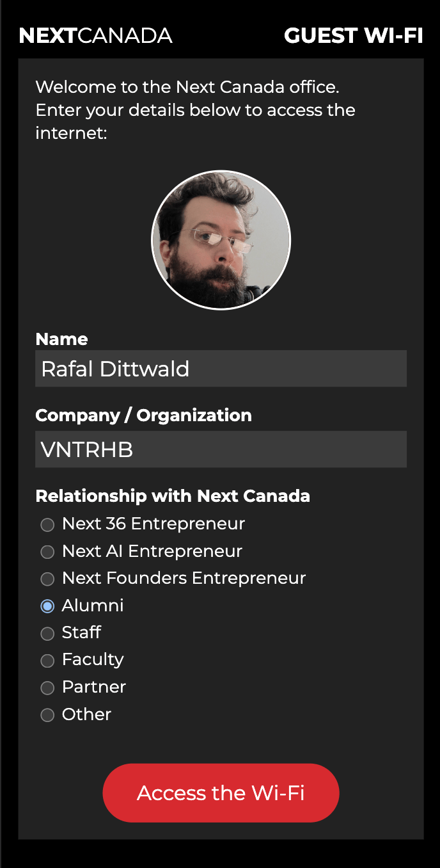Select the Next Founders Entrepreneur radio button
The height and width of the screenshot is (868, 440).
(x=47, y=579)
